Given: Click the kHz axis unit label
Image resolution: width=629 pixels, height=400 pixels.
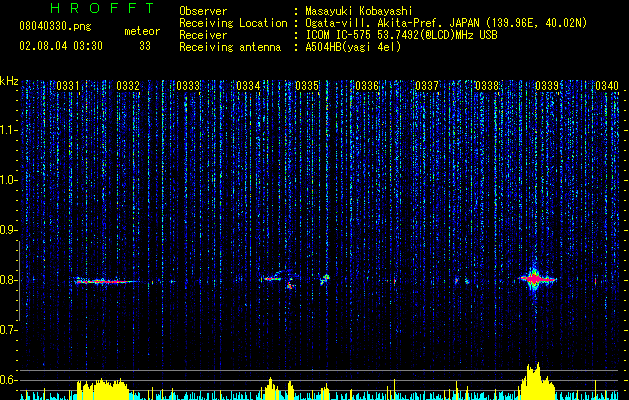Looking at the screenshot, I should (x=9, y=81).
